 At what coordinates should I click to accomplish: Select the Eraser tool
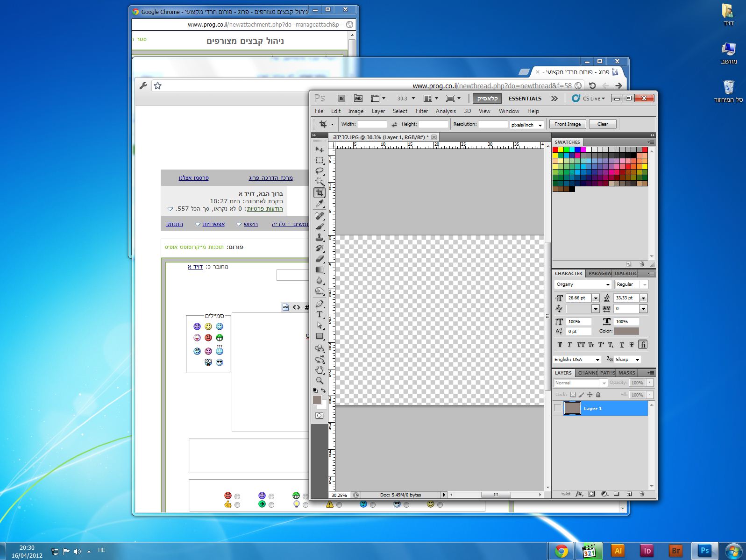[320, 259]
